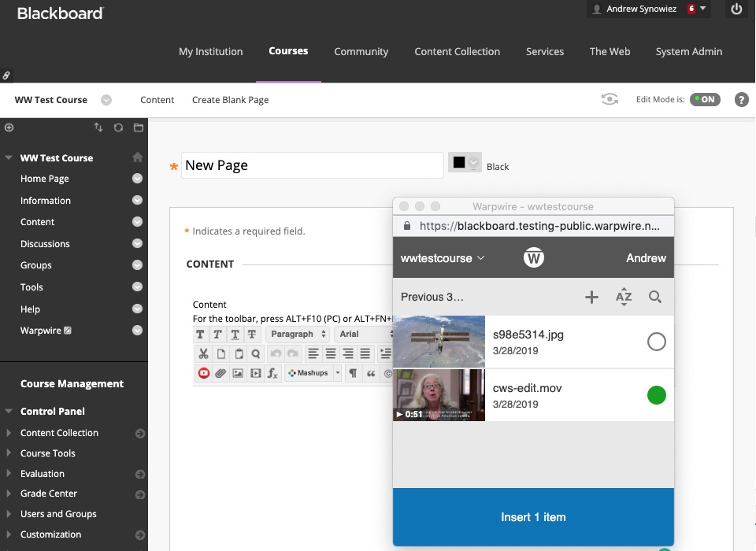
Task: Open the System Admin tab
Action: click(688, 52)
